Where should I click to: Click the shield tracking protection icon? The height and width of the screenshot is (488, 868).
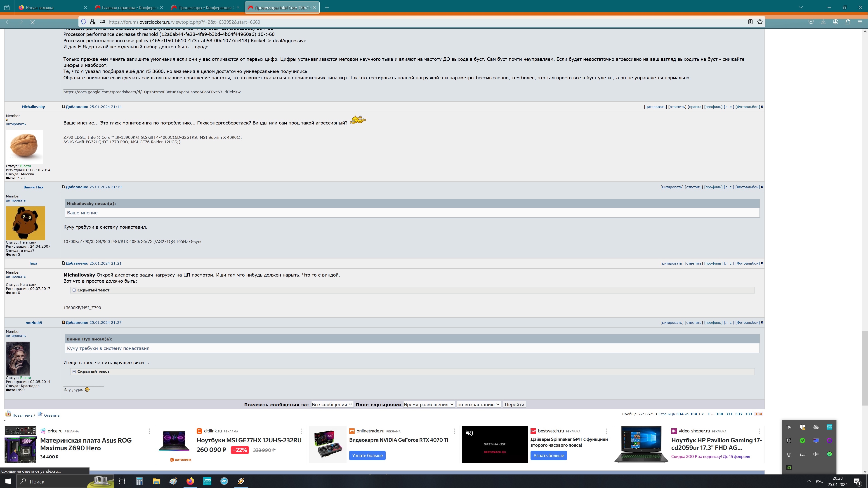coord(84,22)
